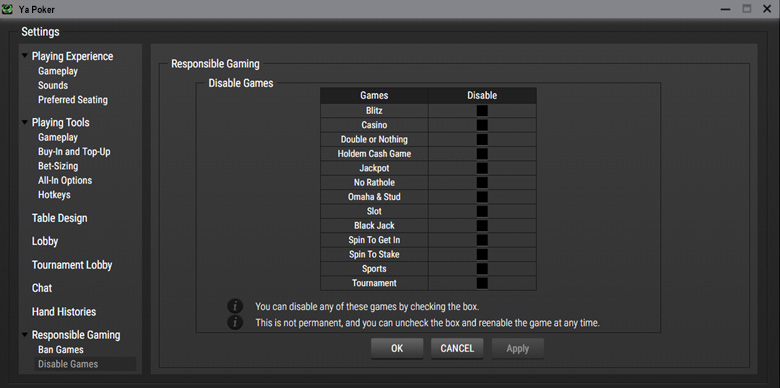Click the 'Casino' game name cell
Viewport: 780px width, 388px height.
click(374, 125)
